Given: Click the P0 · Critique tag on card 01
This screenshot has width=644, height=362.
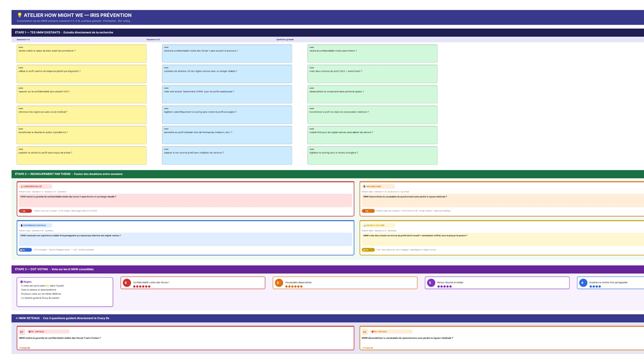Looking at the screenshot, I should tap(48, 332).
